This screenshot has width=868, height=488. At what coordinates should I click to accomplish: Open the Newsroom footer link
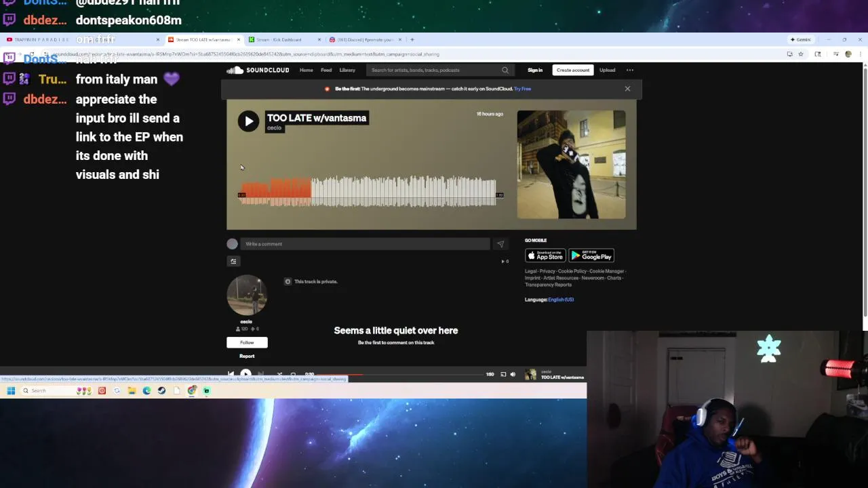pyautogui.click(x=593, y=278)
